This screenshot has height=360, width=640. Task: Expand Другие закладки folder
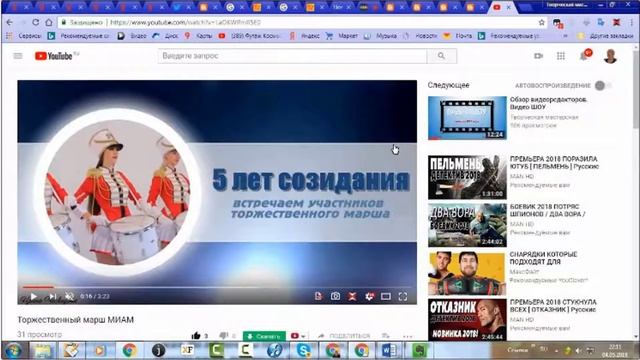[x=605, y=36]
